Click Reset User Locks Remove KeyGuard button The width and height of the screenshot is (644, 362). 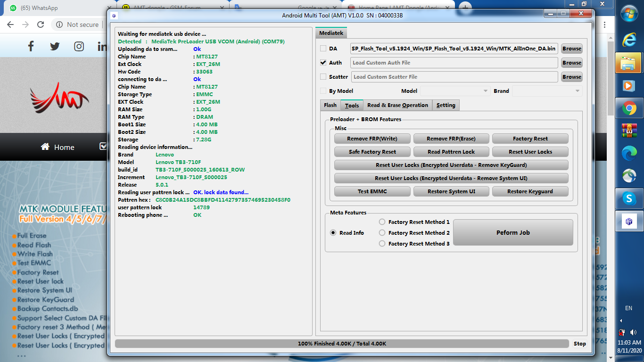[451, 165]
